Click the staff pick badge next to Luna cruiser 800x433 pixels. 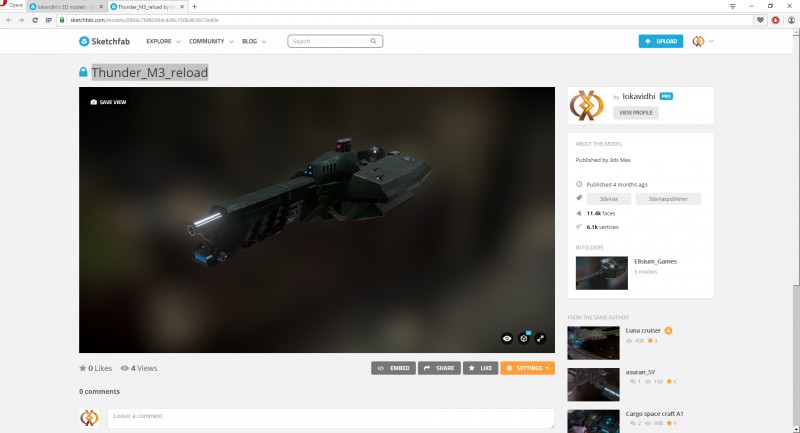click(668, 330)
